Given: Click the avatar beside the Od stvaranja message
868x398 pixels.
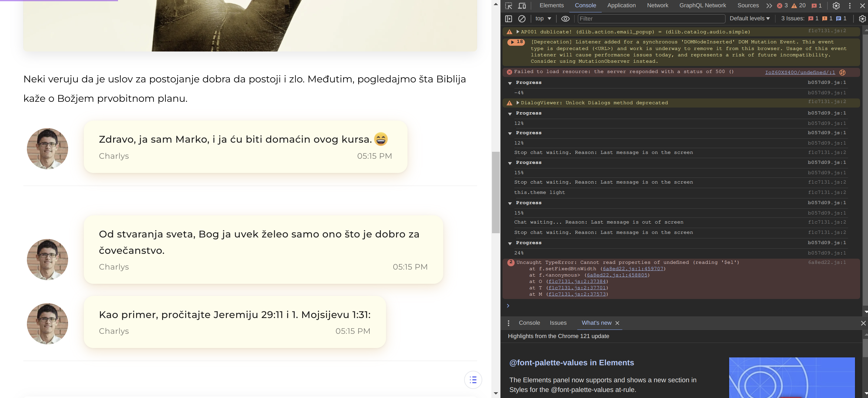Looking at the screenshot, I should point(47,260).
